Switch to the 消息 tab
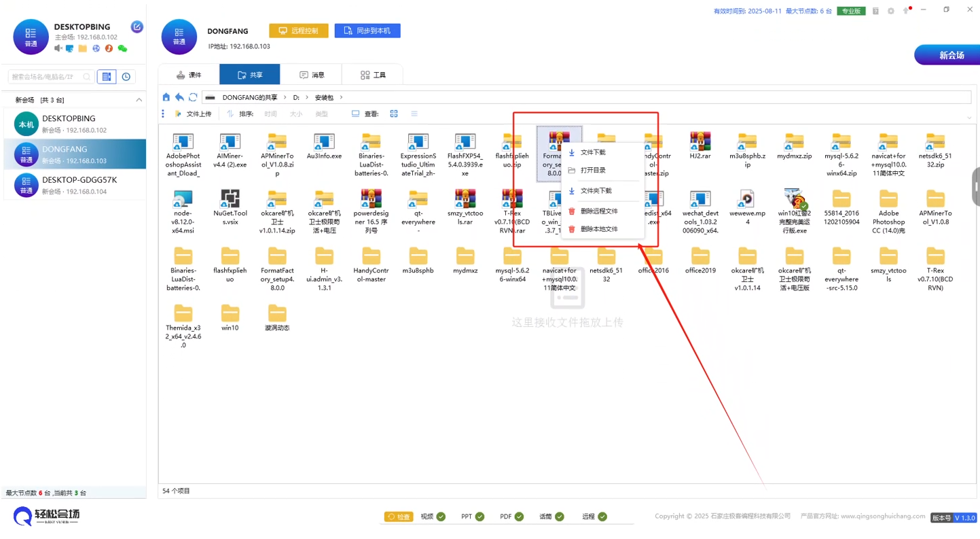The image size is (980, 539). [x=311, y=75]
